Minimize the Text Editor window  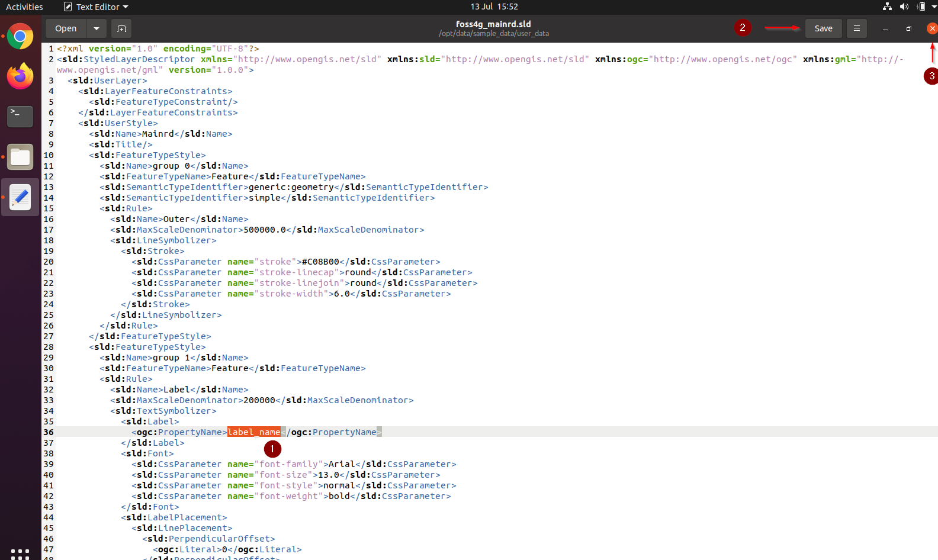885,28
